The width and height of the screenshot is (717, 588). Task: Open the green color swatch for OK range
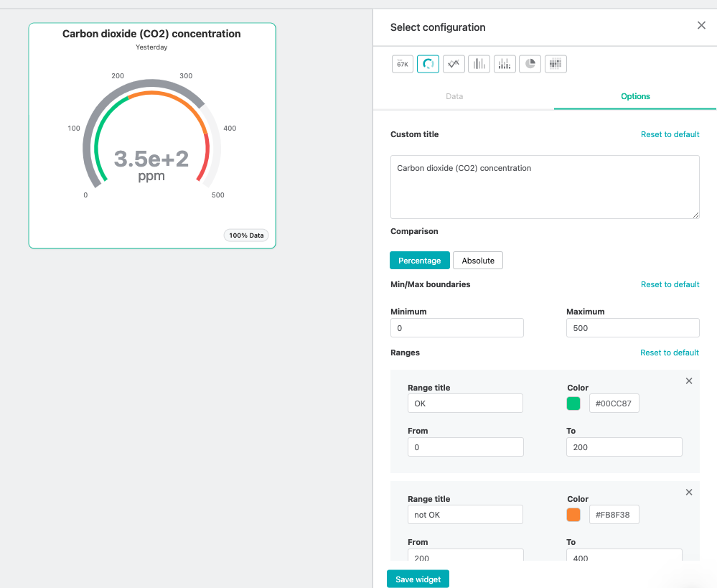[573, 403]
